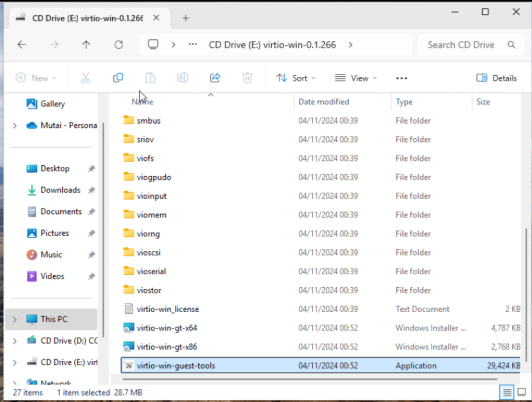532x402 pixels.
Task: Expand the CD Drive (D:) node
Action: coord(15,341)
